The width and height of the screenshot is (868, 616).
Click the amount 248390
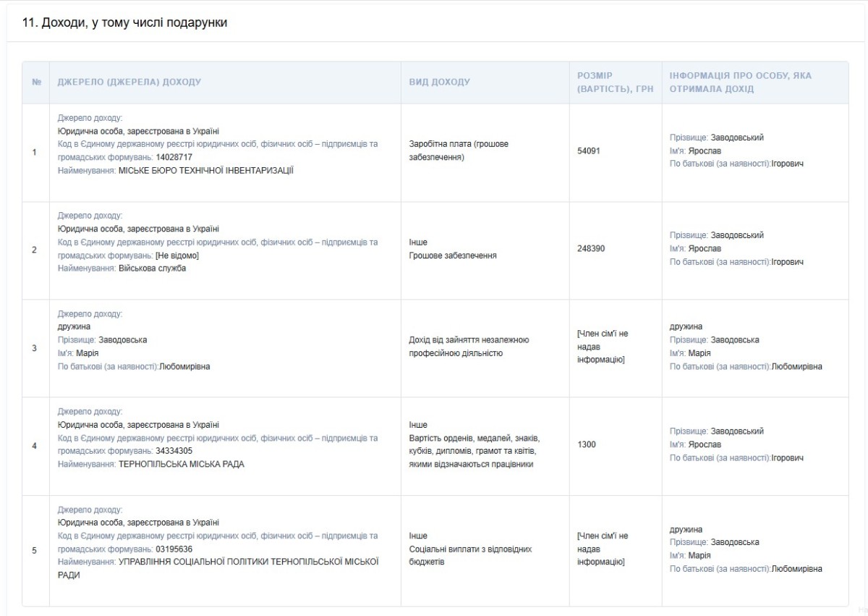[x=591, y=248]
